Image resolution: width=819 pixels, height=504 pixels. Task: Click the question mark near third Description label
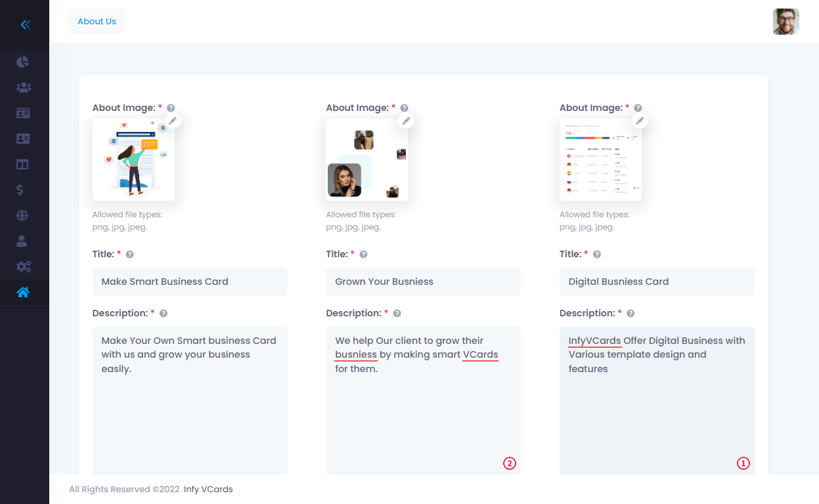pos(631,313)
